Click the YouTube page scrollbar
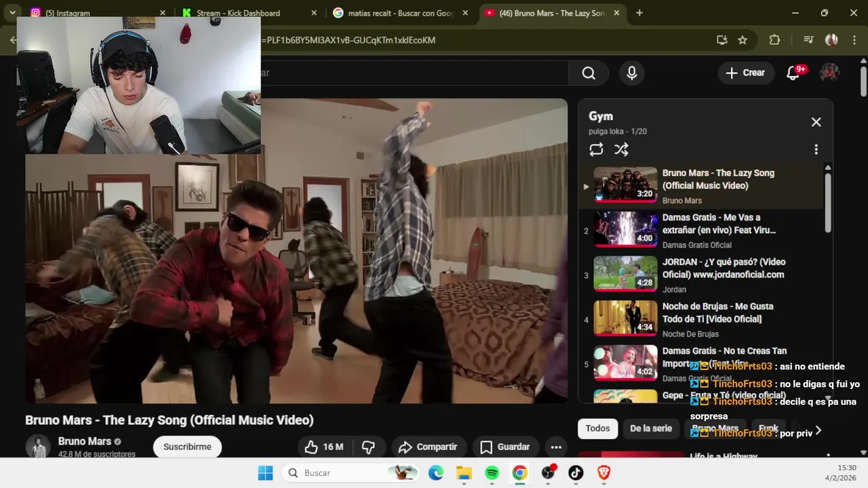The height and width of the screenshot is (488, 868). 863,81
